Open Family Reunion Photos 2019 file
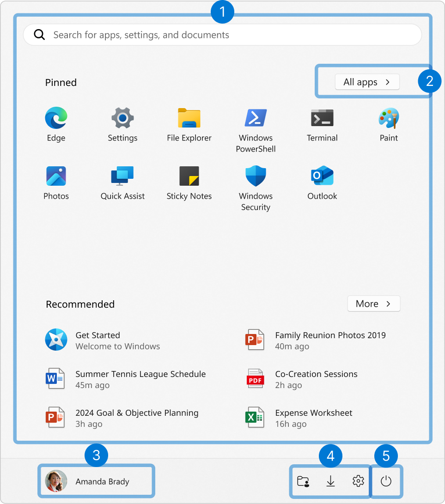445x504 pixels. click(315, 340)
